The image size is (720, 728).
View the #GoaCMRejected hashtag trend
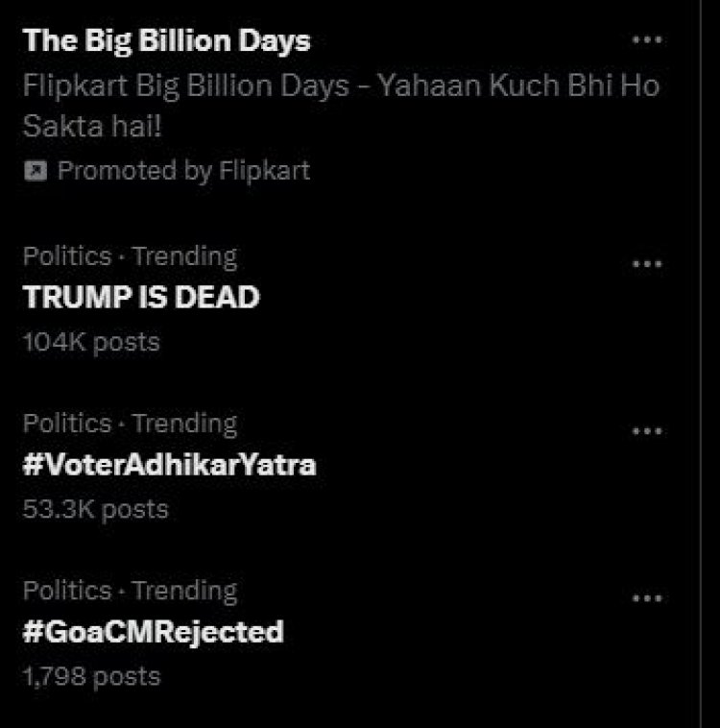coord(153,632)
